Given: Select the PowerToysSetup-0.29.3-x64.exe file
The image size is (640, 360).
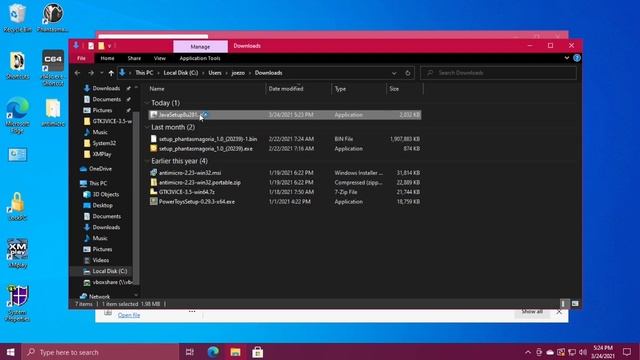Looking at the screenshot, I should [x=284, y=202].
